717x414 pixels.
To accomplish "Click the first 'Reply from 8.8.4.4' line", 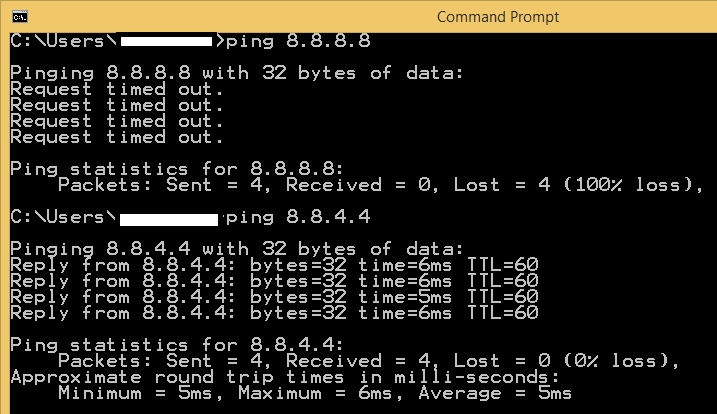I will [274, 265].
